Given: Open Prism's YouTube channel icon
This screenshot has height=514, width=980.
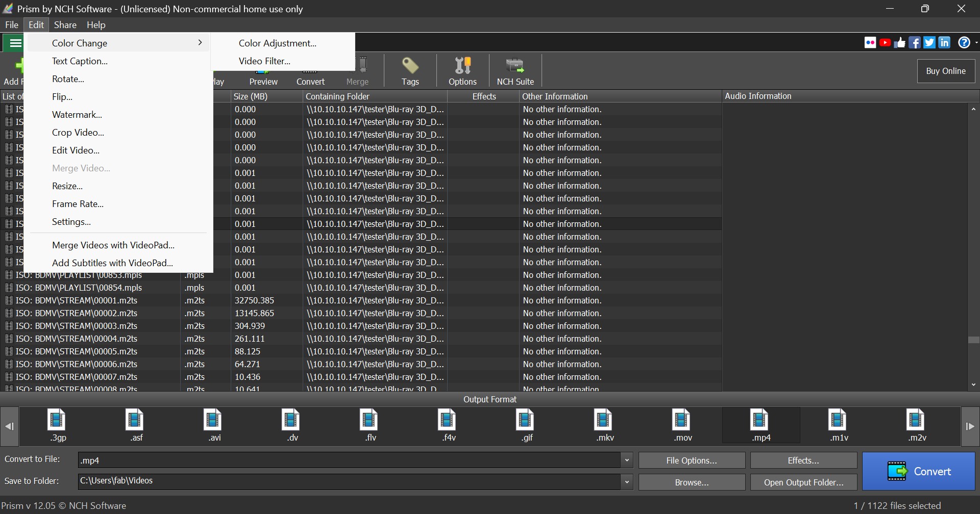Looking at the screenshot, I should [885, 42].
